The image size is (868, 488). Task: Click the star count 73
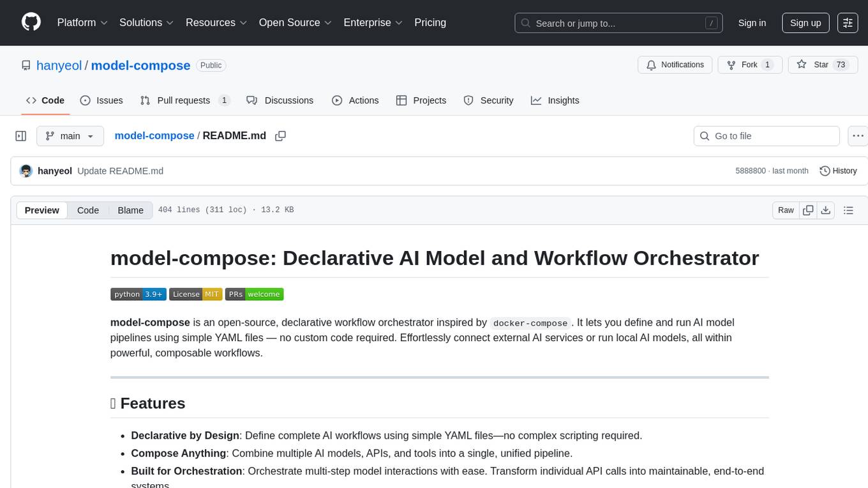tap(841, 65)
